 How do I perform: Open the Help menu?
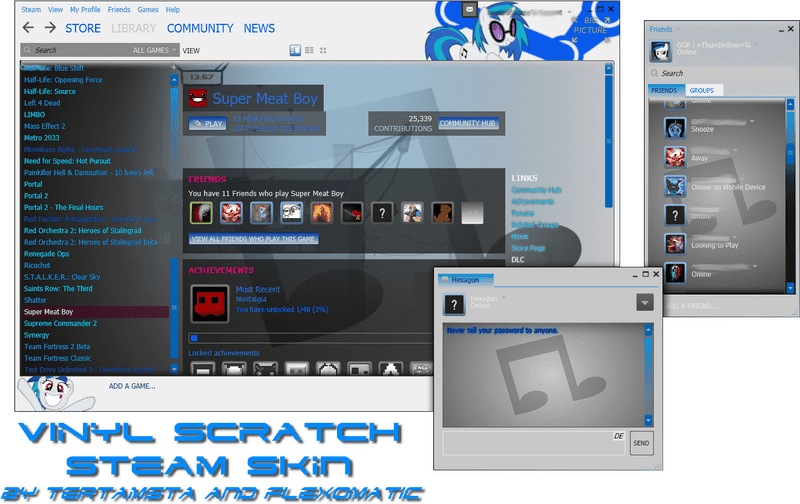click(172, 10)
